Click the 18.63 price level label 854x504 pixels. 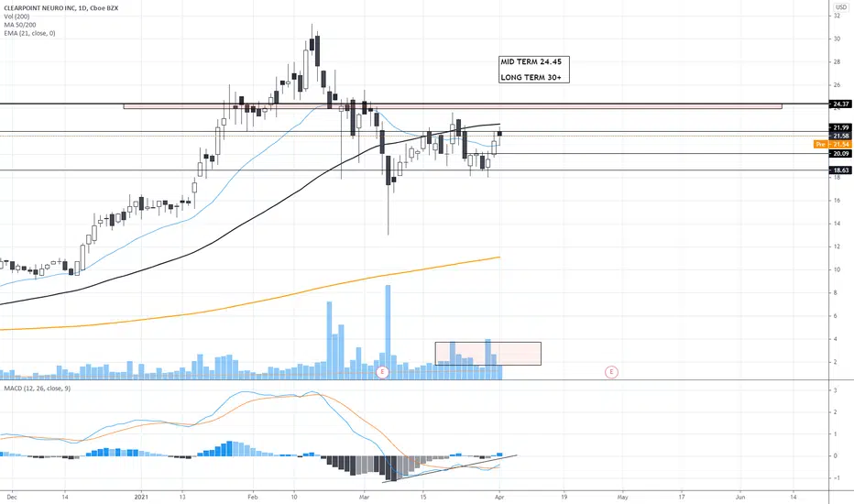pos(841,170)
